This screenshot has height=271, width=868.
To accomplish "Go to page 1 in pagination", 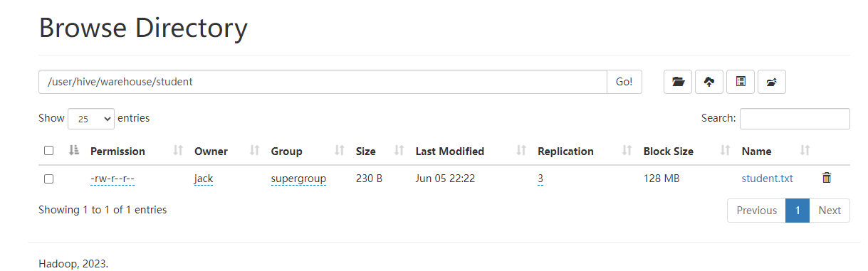I will pos(798,211).
